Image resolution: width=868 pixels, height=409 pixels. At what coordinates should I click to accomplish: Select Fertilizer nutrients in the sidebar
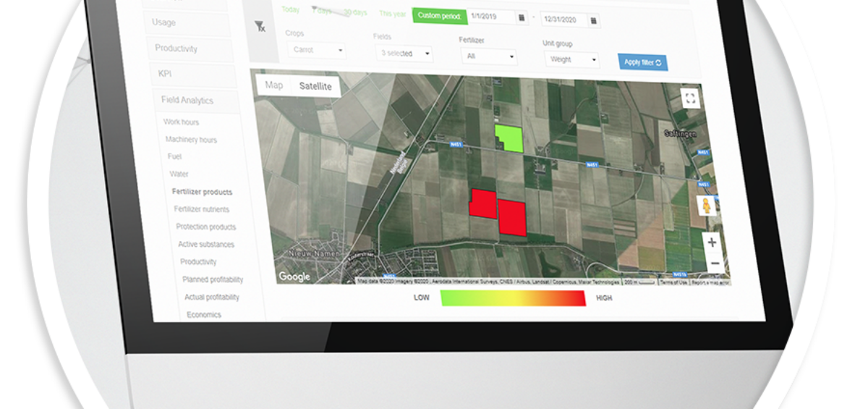pyautogui.click(x=202, y=210)
